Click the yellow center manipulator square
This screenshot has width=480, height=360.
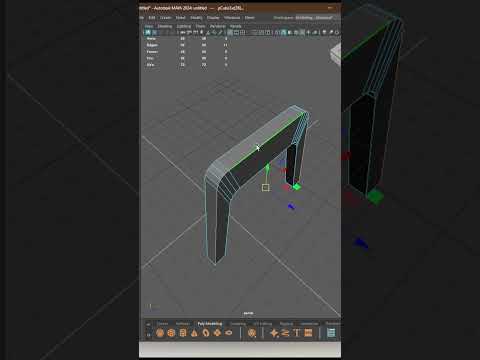[266, 188]
